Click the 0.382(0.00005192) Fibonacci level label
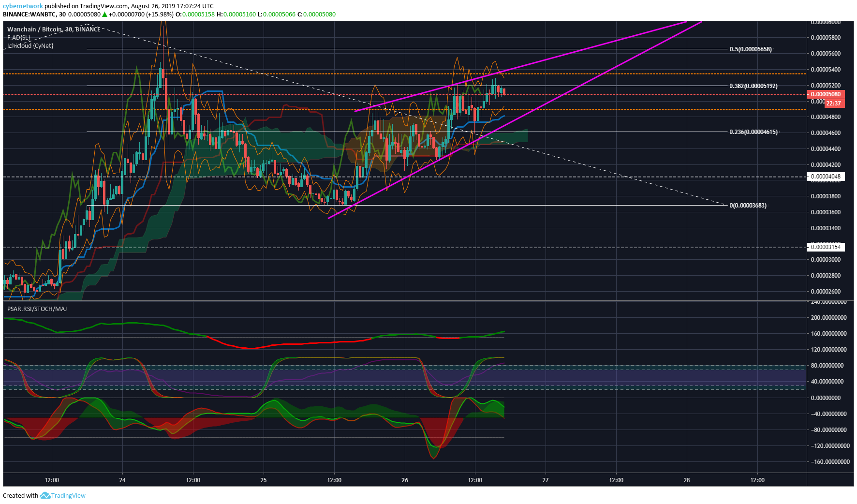 coord(754,86)
